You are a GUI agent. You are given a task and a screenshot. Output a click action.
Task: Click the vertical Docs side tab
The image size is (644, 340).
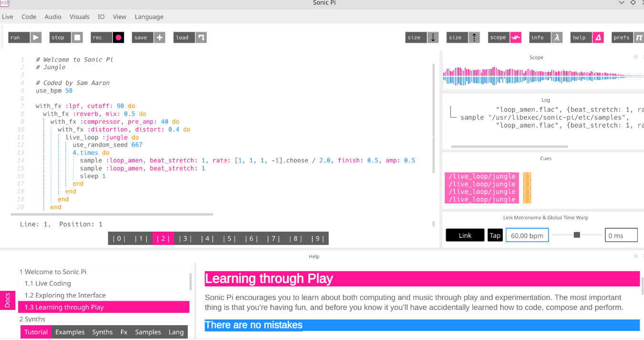coord(8,300)
